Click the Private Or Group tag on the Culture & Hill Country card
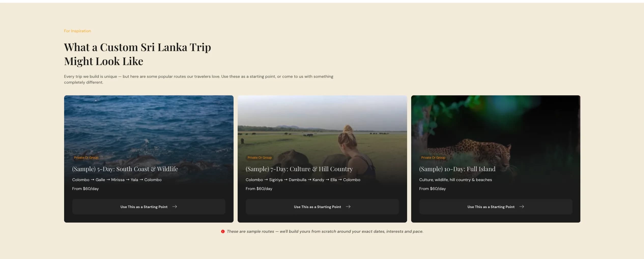Screen dimensions: 644x259 [260, 157]
